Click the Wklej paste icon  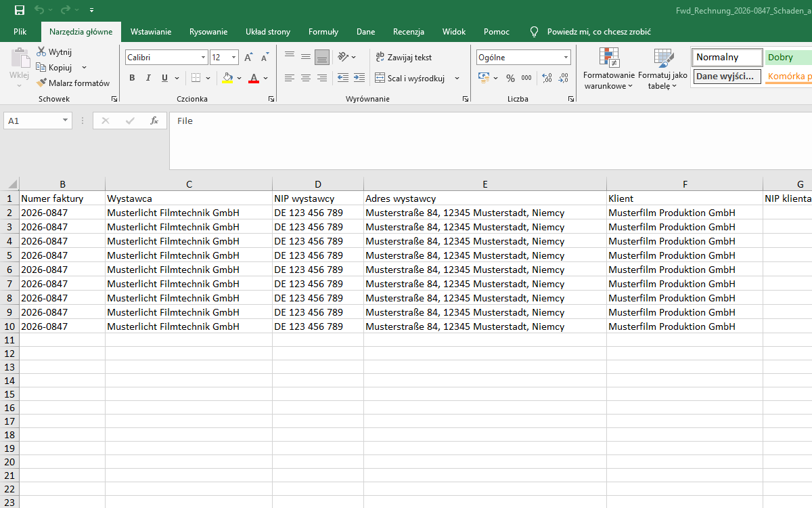[x=20, y=59]
